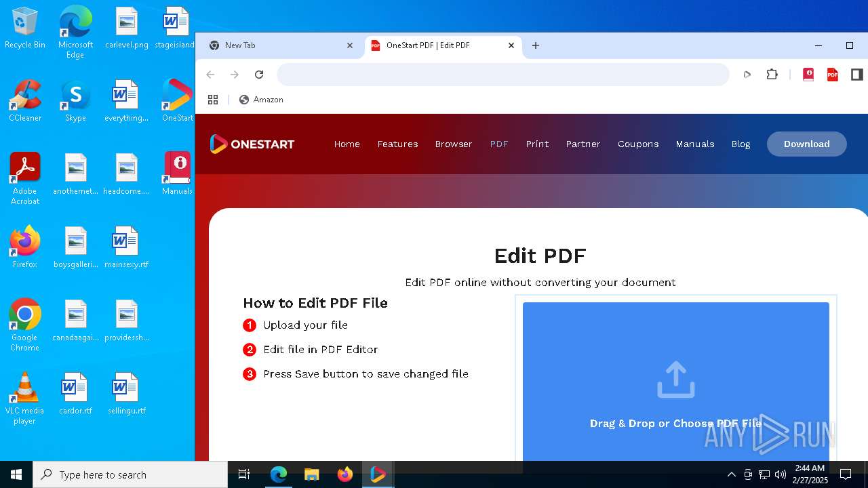868x488 pixels.
Task: Launch Microsoft Edge from desktop
Action: point(75,32)
